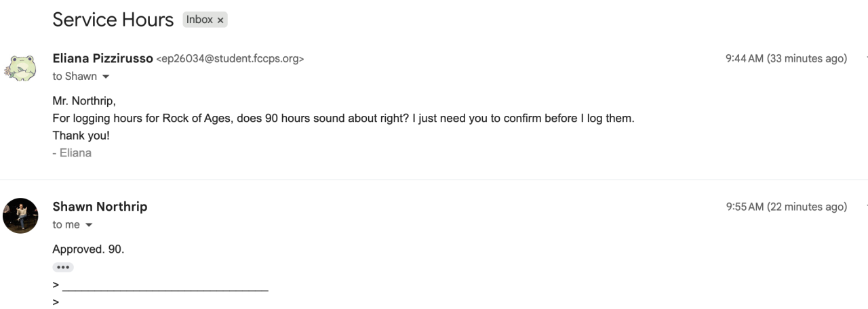Expand recipient details next to "to me"
The height and width of the screenshot is (309, 868).
[x=88, y=225]
